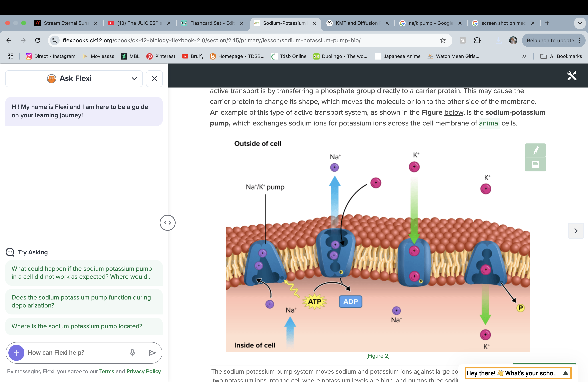588x382 pixels.
Task: Expand the Hey there chat widget
Action: (x=518, y=373)
